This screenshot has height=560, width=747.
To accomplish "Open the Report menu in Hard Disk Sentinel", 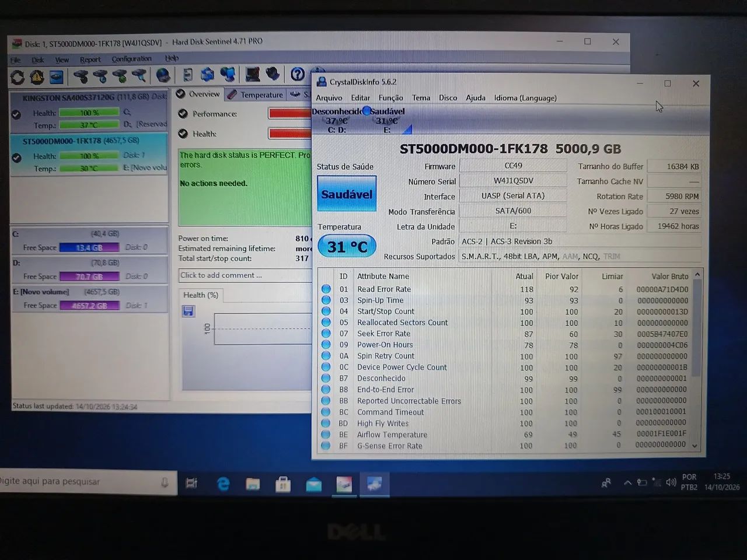I will 90,60.
